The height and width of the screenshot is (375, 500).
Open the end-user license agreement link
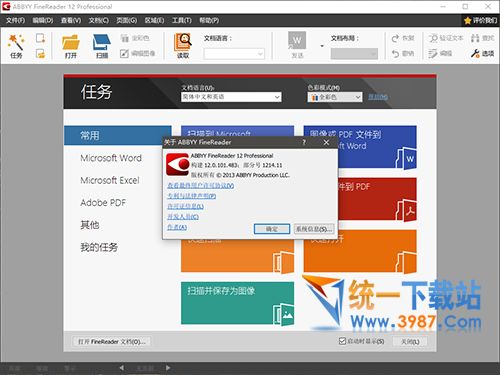click(x=201, y=186)
